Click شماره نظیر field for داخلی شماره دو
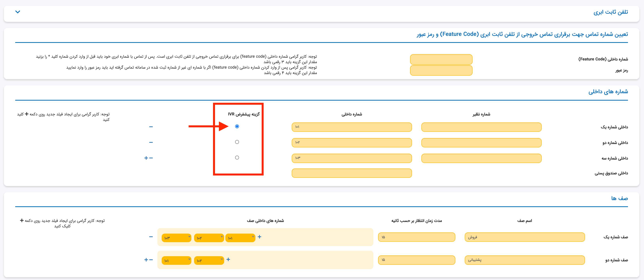 482,143
